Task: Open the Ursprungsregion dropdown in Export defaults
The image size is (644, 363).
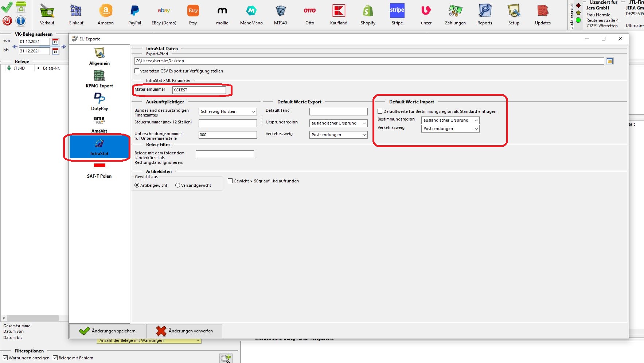Action: coord(338,123)
